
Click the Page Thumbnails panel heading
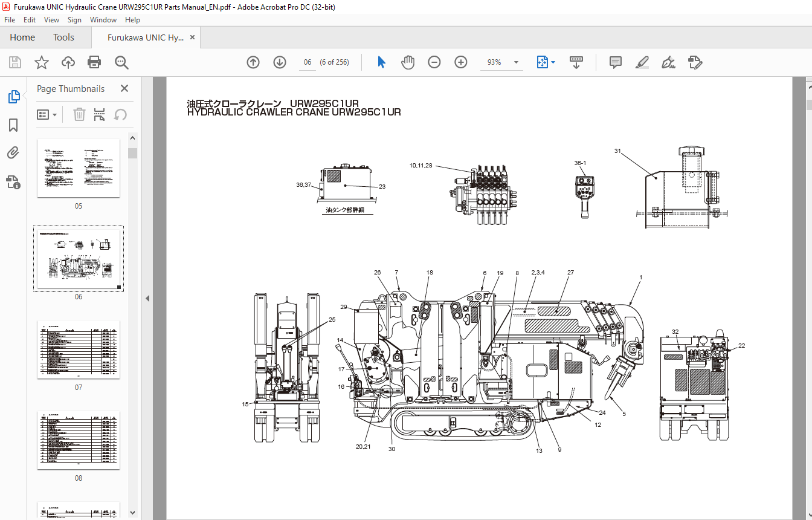click(x=71, y=88)
